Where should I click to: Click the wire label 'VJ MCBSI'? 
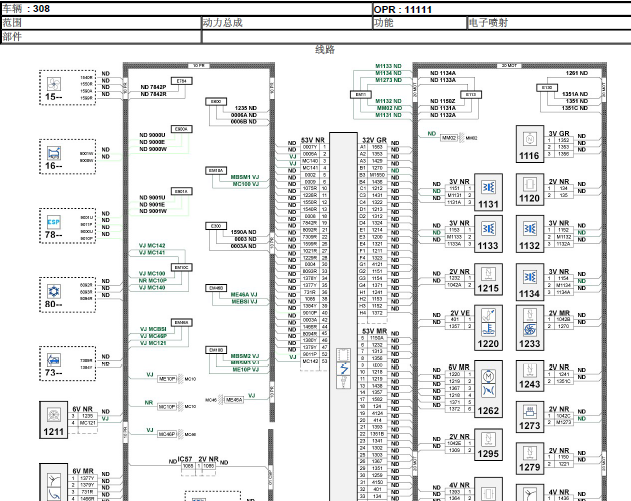[153, 329]
